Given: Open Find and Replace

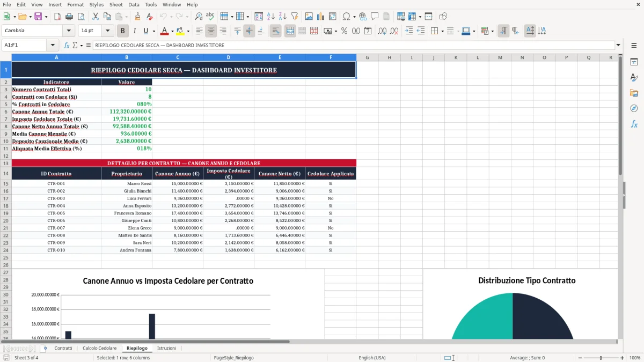Looking at the screenshot, I should pyautogui.click(x=199, y=17).
